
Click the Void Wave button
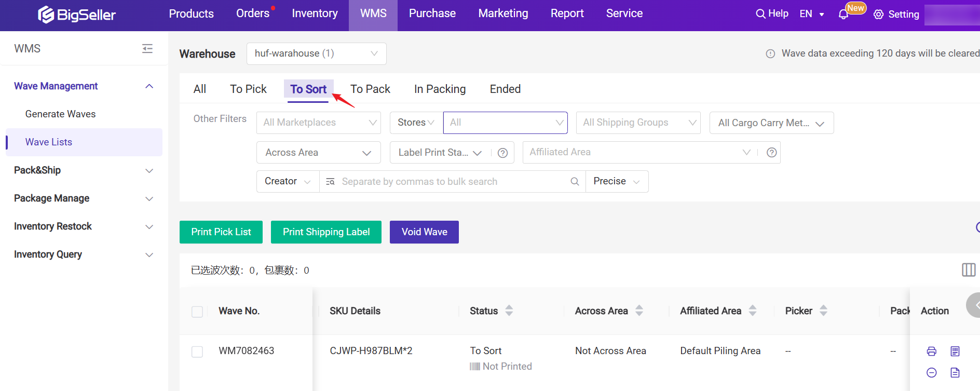click(x=424, y=232)
